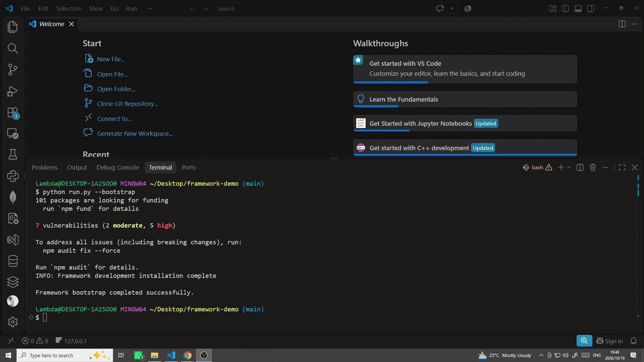Switch to the Debug Console tab
This screenshot has width=644, height=362.
click(118, 167)
